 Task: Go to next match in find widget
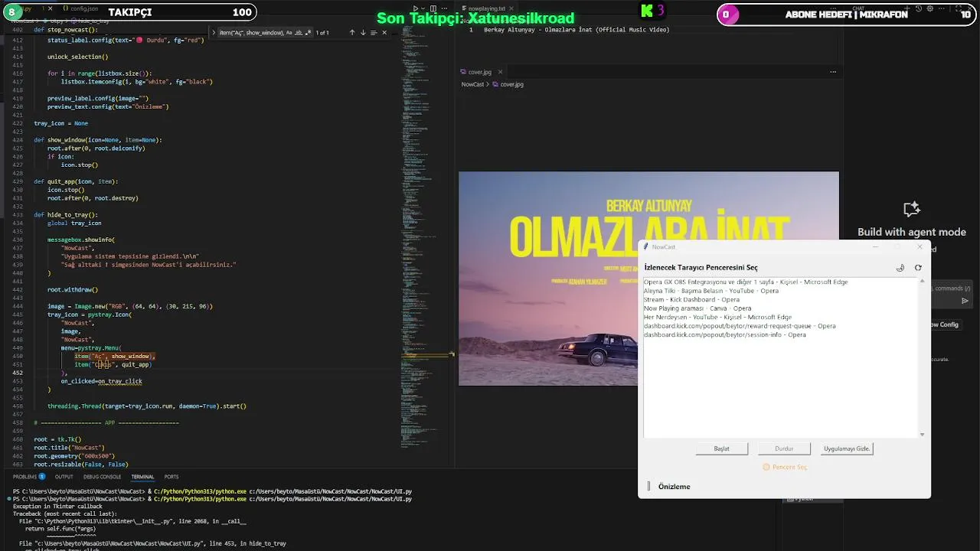click(x=363, y=33)
